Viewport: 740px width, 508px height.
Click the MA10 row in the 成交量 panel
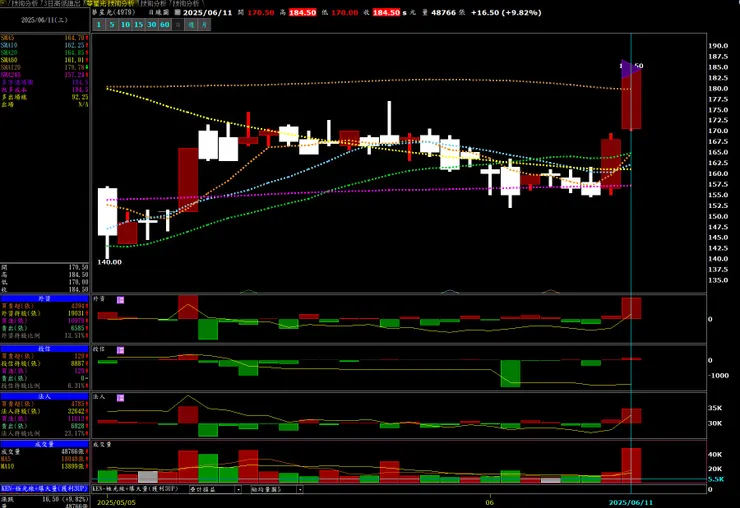click(44, 466)
